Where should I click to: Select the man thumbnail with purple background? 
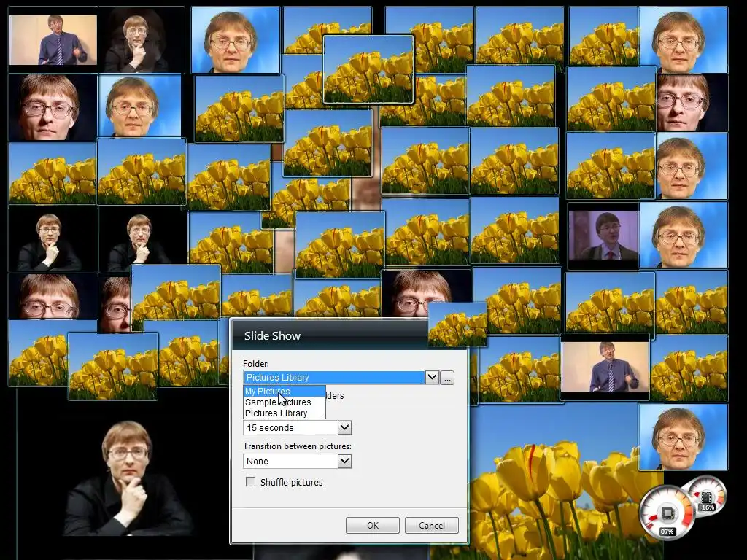tap(603, 236)
